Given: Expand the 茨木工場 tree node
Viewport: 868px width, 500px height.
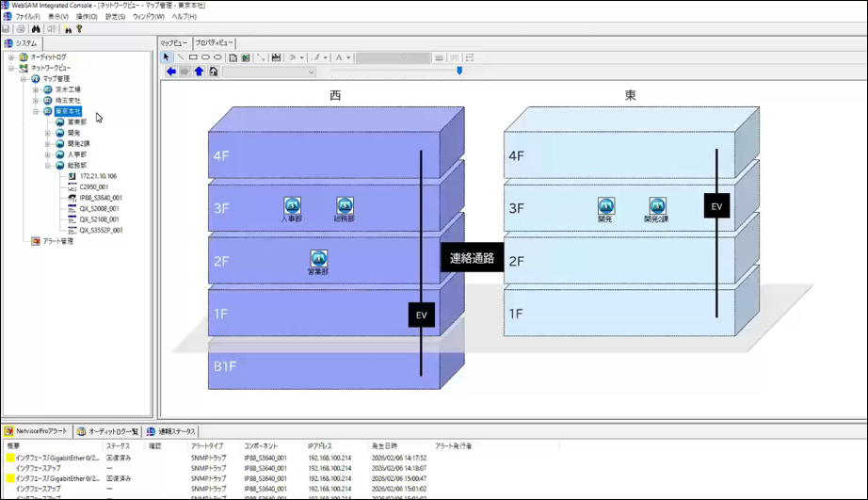Looking at the screenshot, I should click(x=36, y=89).
